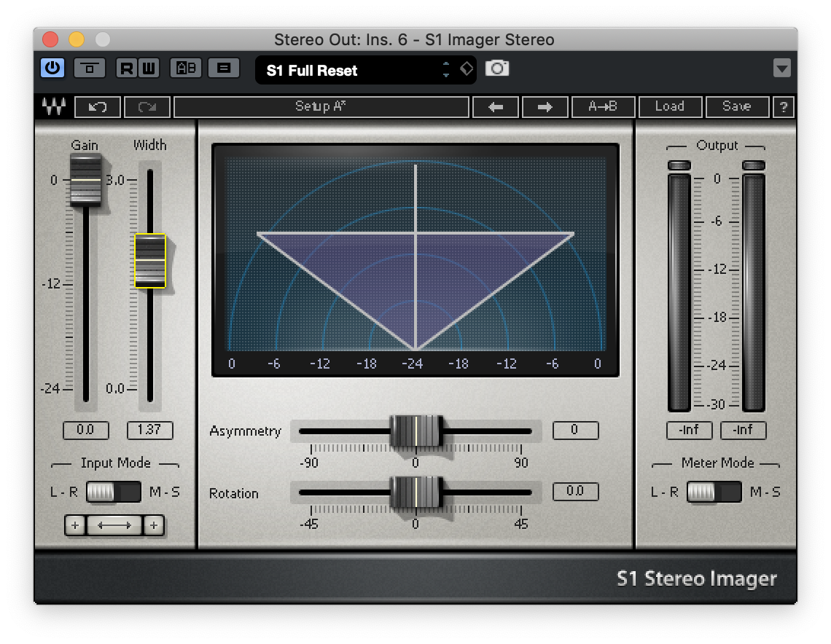Click the Save button
Screen dimensions: 831x644
click(x=737, y=107)
